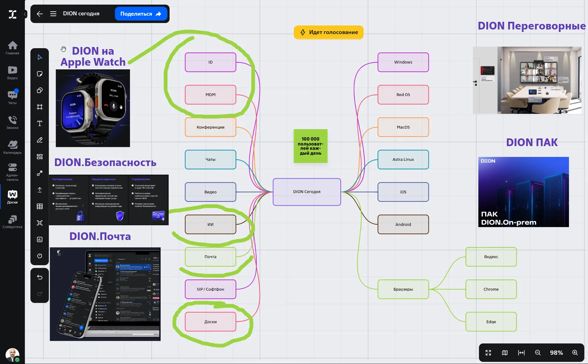Fit board to screen width
The height and width of the screenshot is (364, 588).
click(521, 353)
